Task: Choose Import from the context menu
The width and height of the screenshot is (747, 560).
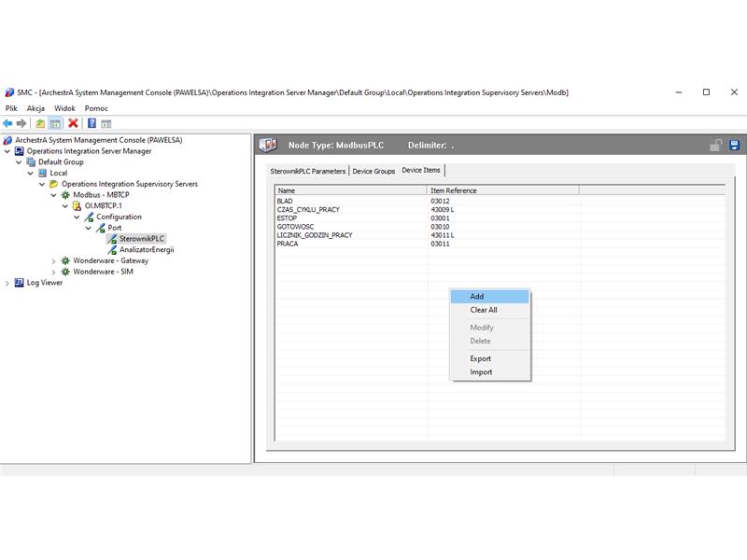Action: click(x=490, y=371)
